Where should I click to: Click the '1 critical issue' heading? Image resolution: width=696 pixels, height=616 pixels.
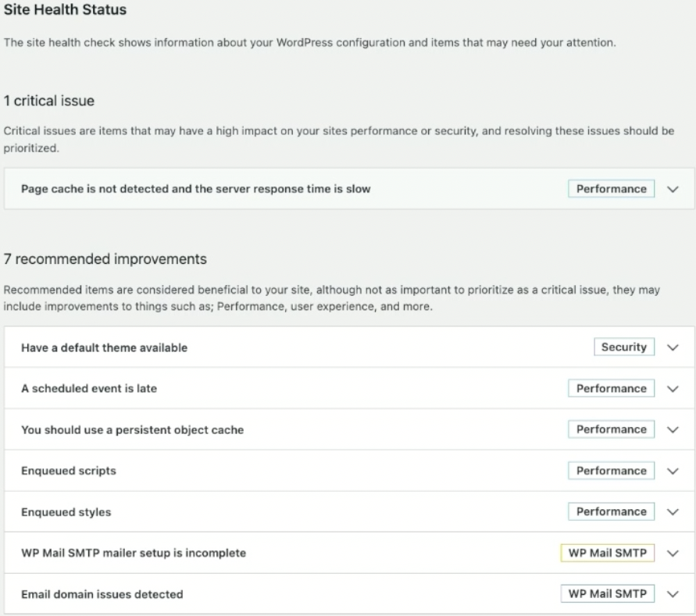click(x=49, y=101)
